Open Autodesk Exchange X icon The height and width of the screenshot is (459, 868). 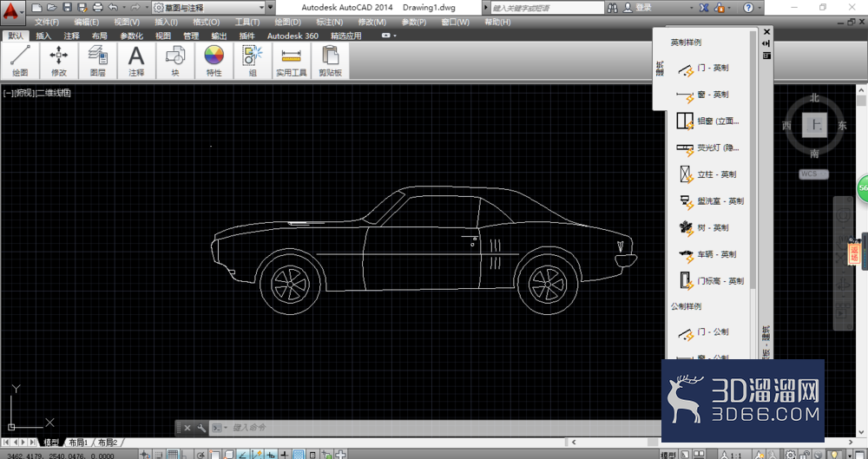[x=705, y=8]
